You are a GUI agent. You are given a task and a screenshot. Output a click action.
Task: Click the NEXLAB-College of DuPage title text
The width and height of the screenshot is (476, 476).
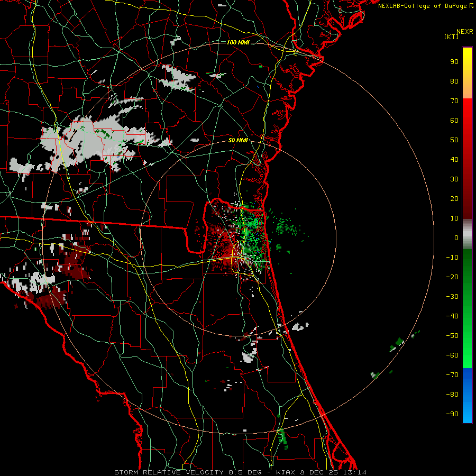point(422,6)
